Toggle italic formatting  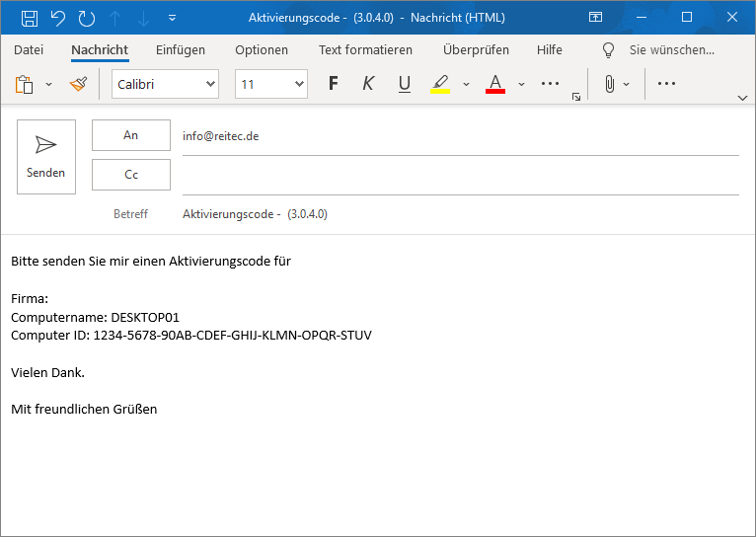tap(368, 85)
